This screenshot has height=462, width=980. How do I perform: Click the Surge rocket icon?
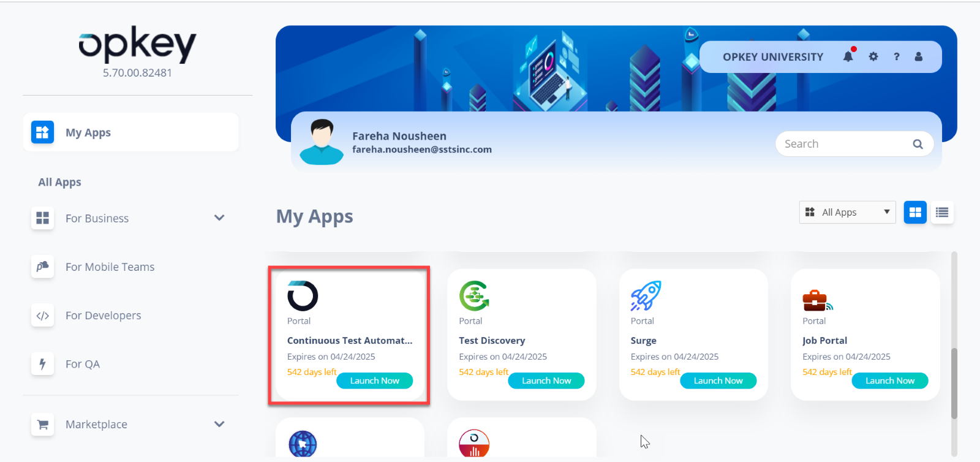tap(646, 296)
